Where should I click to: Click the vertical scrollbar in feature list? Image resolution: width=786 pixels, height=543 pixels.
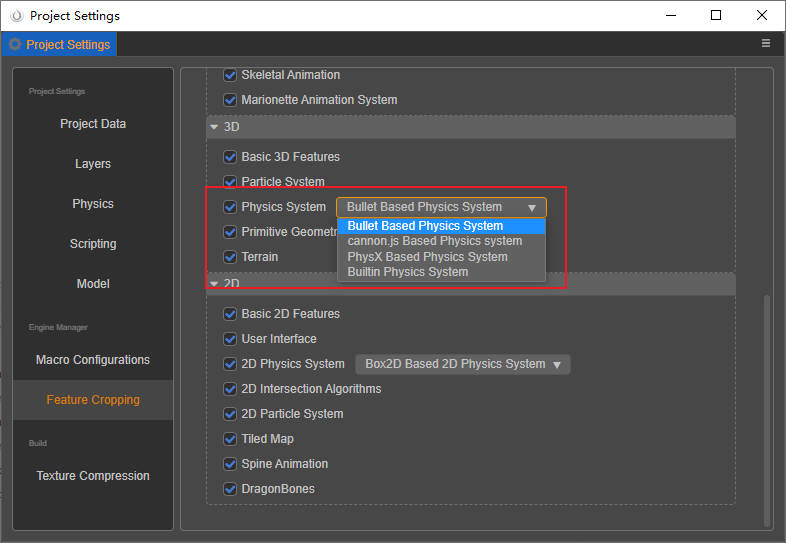pyautogui.click(x=766, y=410)
